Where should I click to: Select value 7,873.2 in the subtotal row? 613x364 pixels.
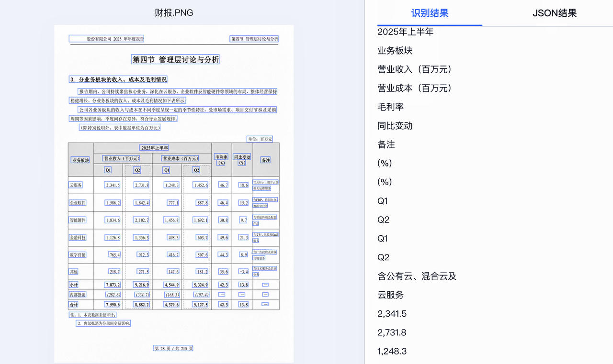113,285
